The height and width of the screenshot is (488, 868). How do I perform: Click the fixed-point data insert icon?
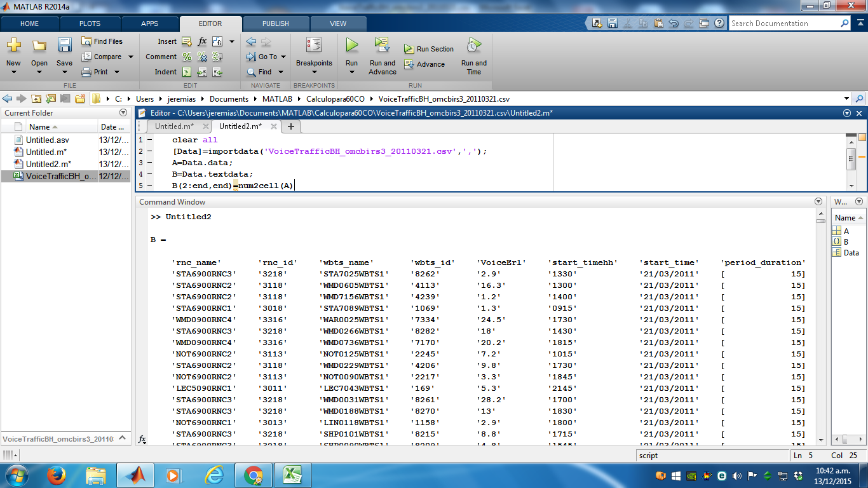[x=217, y=41]
